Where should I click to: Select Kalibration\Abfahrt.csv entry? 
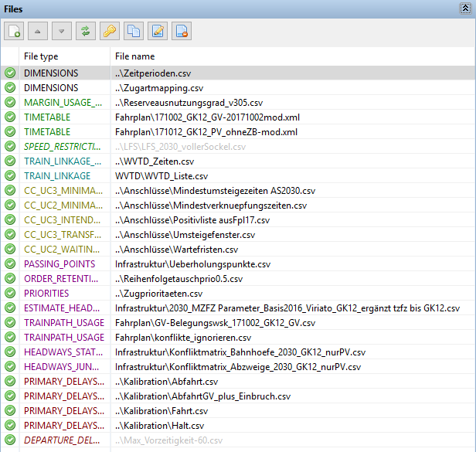pyautogui.click(x=166, y=381)
